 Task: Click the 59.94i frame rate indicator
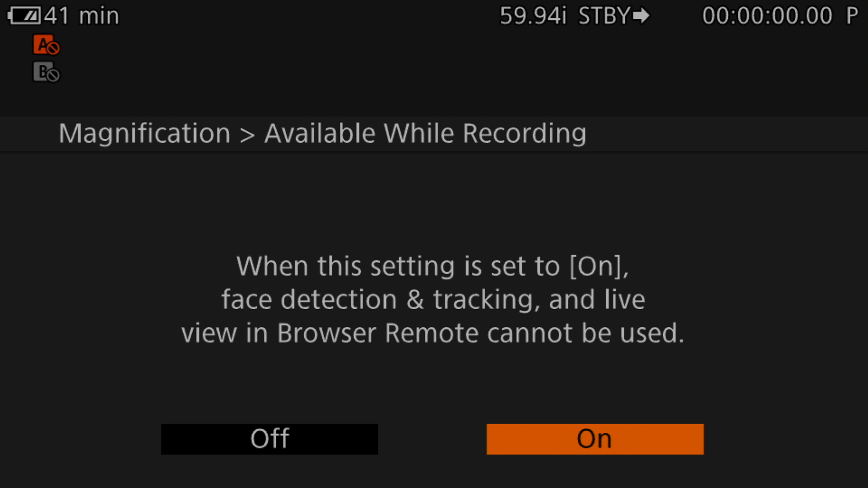point(533,16)
